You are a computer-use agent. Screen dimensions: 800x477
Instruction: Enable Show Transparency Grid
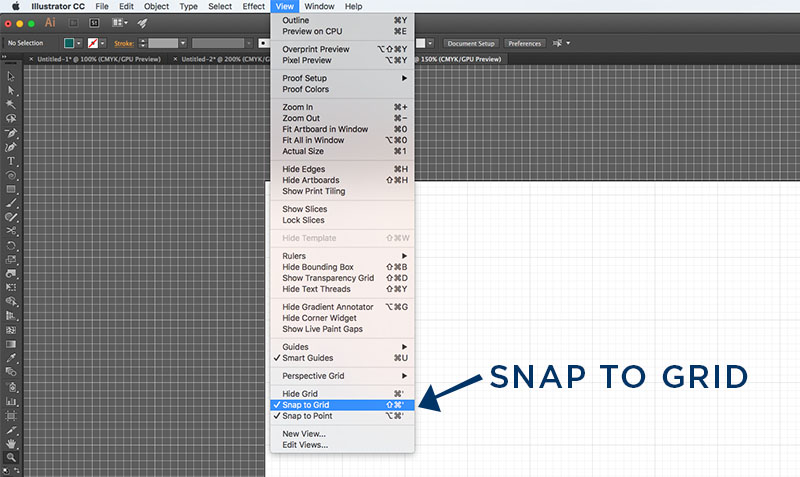point(342,278)
